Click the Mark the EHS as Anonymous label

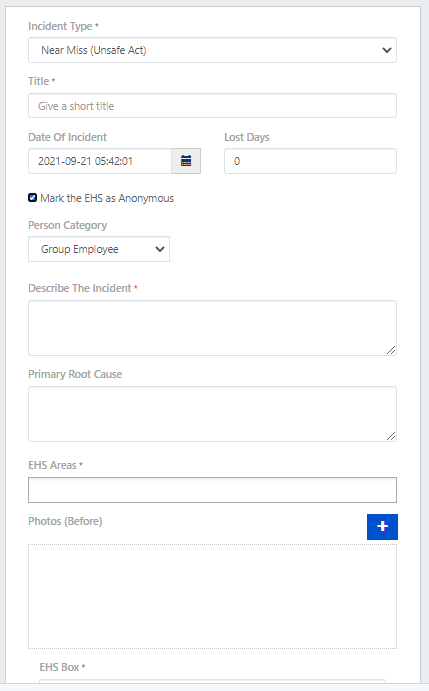click(107, 198)
